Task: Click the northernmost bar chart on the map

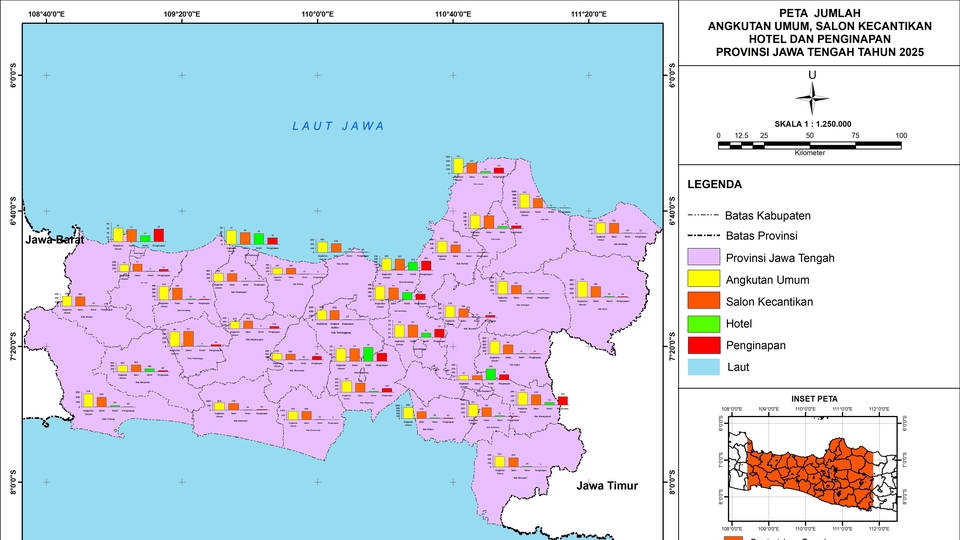Action: pos(478,166)
